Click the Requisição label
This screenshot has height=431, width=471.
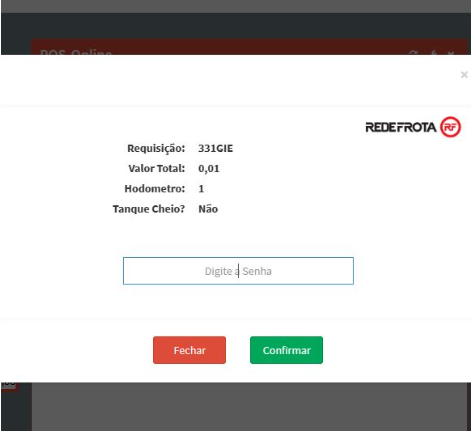156,148
